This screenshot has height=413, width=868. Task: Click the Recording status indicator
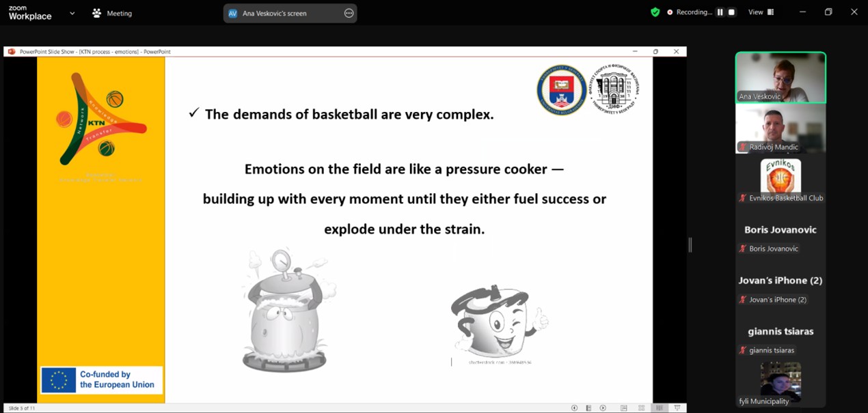point(689,12)
